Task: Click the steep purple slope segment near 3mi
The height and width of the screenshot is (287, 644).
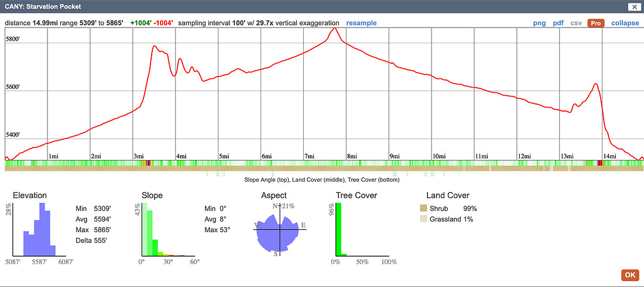Action: click(x=148, y=163)
